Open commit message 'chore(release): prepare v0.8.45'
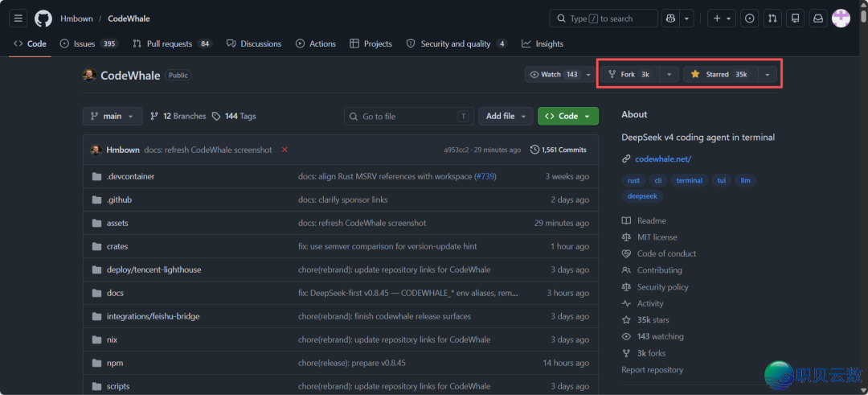 tap(352, 363)
